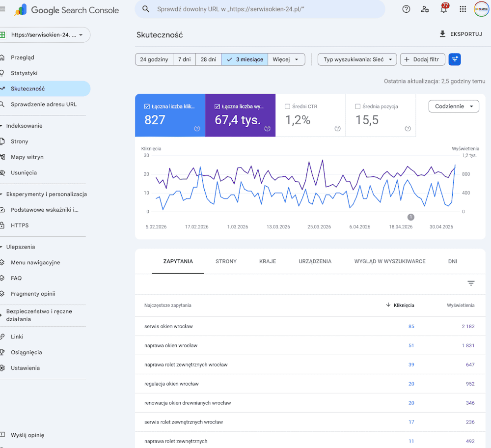This screenshot has height=448, width=491.
Task: Enable the Średni CTR checkbox
Action: click(x=287, y=107)
